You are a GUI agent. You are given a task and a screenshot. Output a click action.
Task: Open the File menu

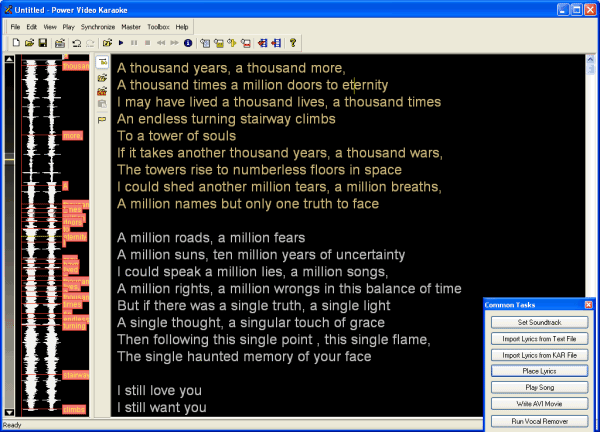[15, 27]
